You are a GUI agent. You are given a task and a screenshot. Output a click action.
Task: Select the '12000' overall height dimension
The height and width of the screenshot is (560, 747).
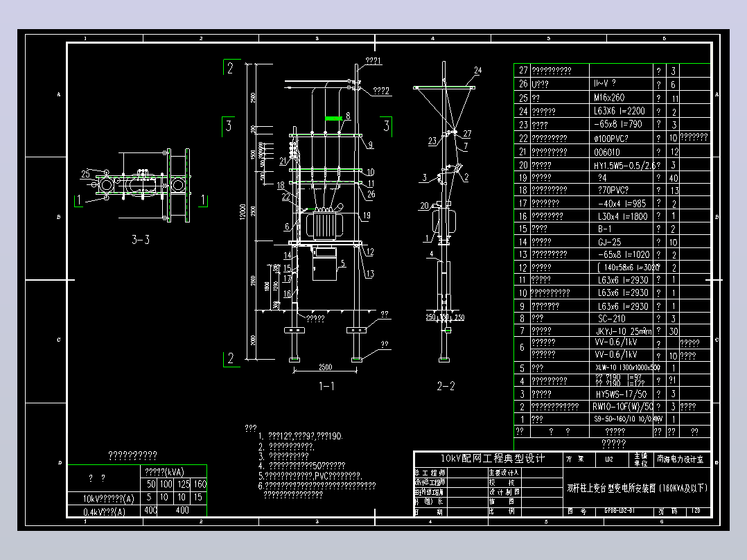243,211
